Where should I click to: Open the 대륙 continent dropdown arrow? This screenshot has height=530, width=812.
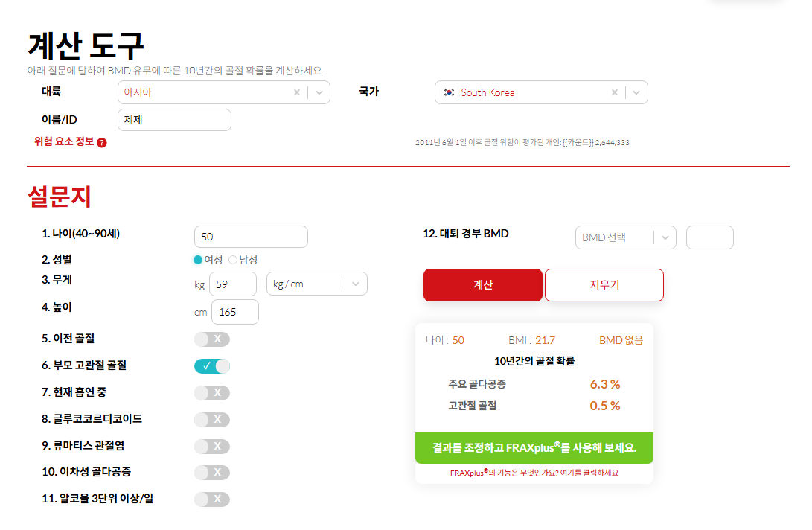point(319,92)
